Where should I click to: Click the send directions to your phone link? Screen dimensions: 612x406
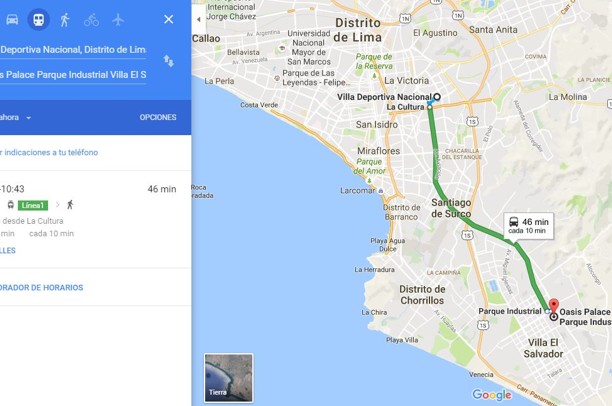49,152
